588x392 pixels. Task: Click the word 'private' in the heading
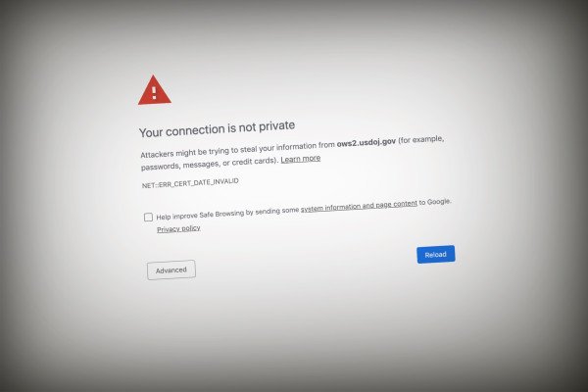pyautogui.click(x=276, y=126)
